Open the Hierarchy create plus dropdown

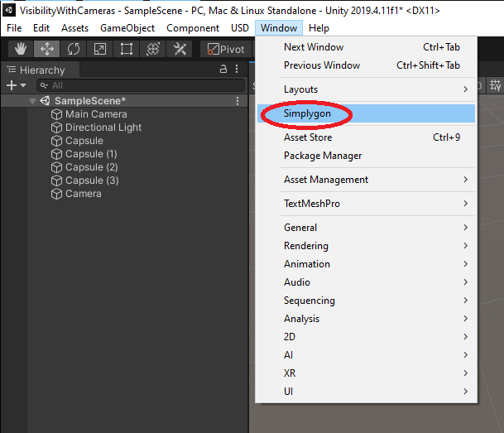pyautogui.click(x=17, y=85)
